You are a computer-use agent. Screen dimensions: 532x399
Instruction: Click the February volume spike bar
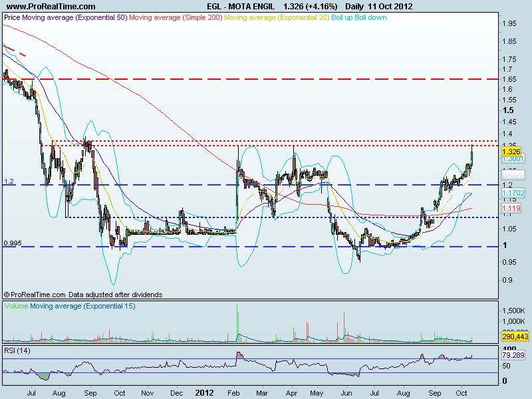237,323
